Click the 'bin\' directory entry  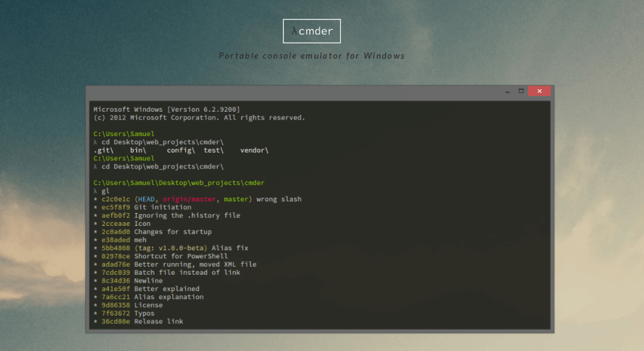138,150
